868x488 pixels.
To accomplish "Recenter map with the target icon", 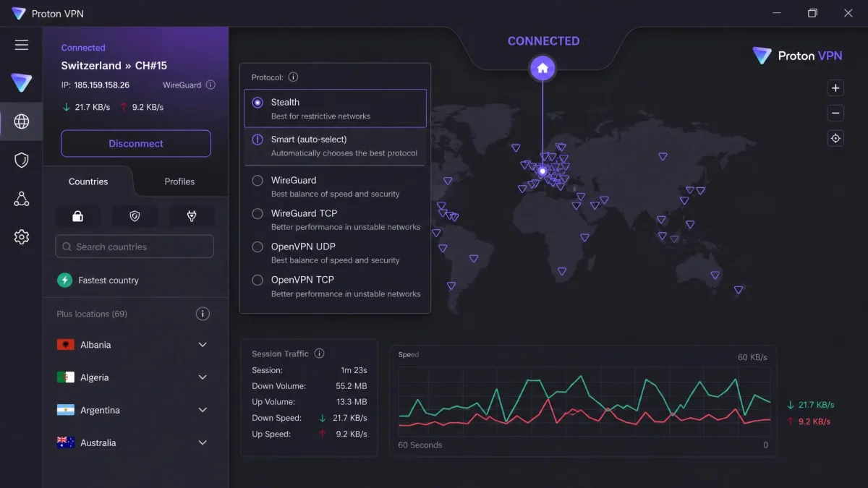I will pyautogui.click(x=835, y=138).
